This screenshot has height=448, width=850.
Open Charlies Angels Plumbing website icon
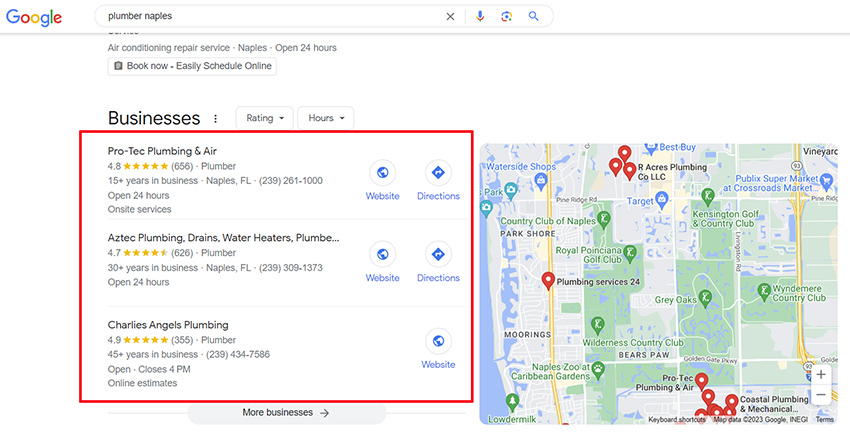(438, 341)
